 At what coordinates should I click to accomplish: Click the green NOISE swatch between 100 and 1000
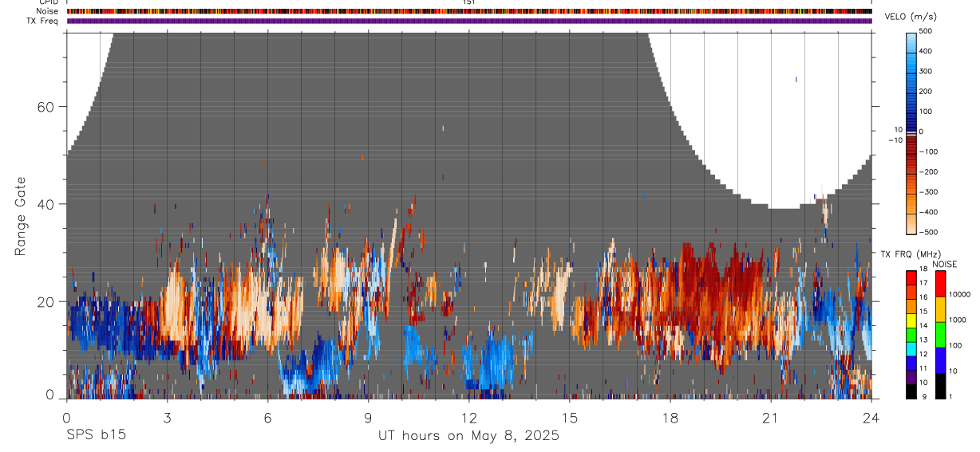click(940, 334)
